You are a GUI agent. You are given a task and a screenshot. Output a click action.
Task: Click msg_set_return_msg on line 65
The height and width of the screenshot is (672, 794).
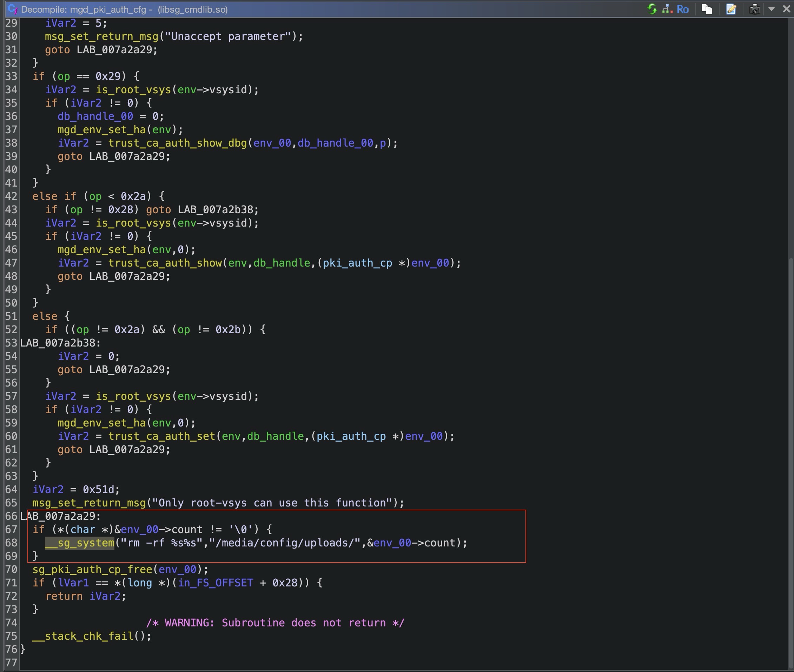[89, 503]
